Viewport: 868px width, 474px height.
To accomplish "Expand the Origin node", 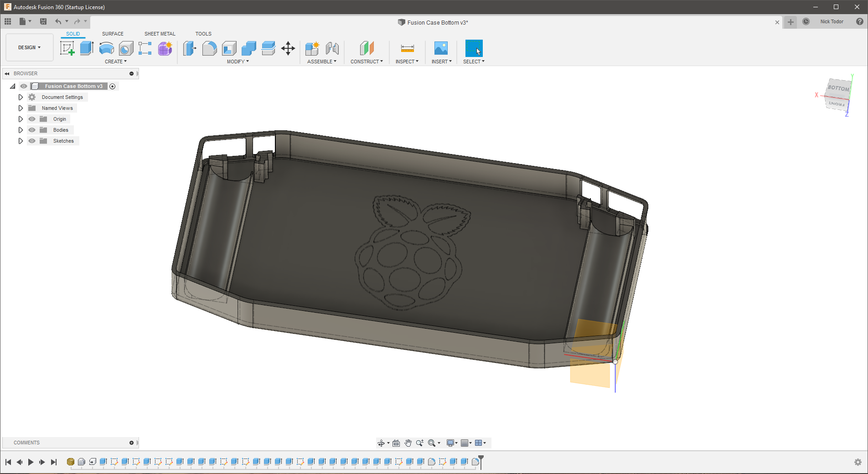I will coord(21,119).
